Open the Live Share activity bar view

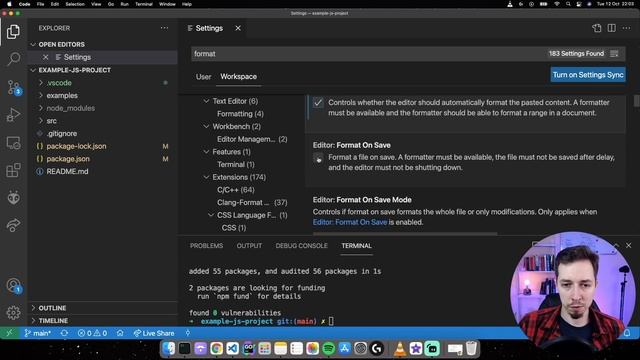[13, 225]
